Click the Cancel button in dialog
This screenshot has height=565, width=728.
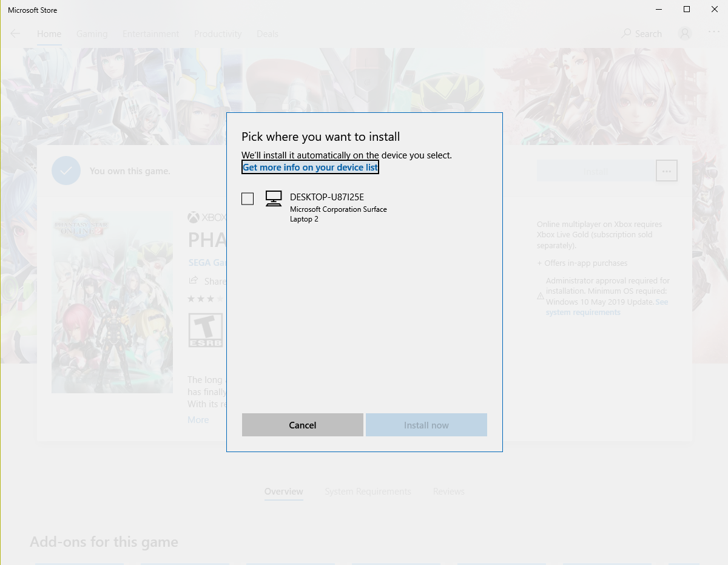point(303,425)
